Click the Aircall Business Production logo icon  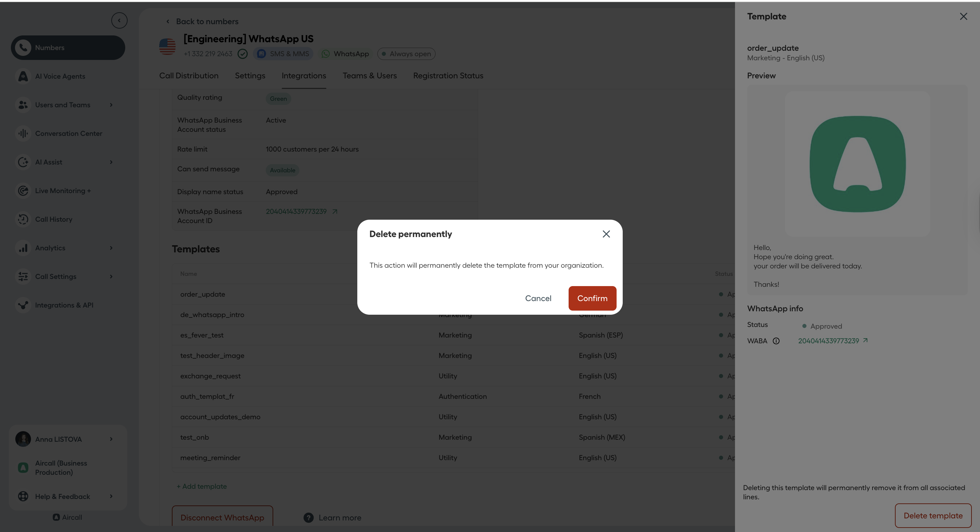pyautogui.click(x=23, y=467)
